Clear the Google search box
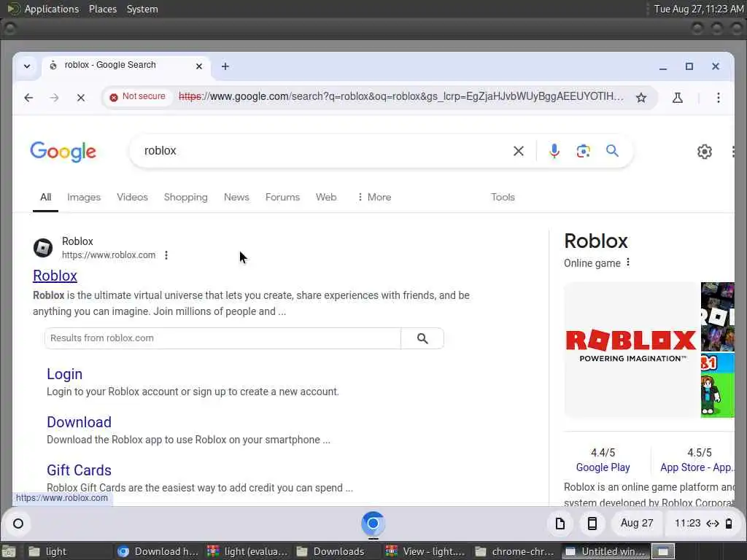This screenshot has width=747, height=560. click(x=519, y=151)
